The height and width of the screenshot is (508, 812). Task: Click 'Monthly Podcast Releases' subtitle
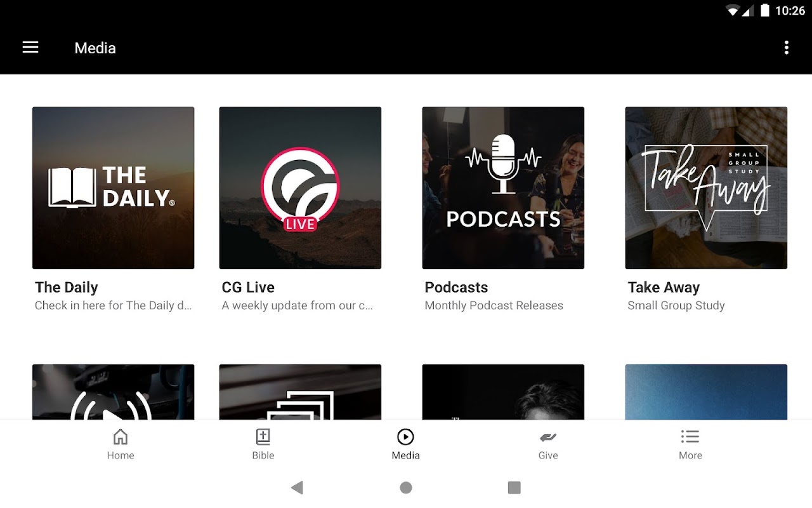click(x=494, y=305)
